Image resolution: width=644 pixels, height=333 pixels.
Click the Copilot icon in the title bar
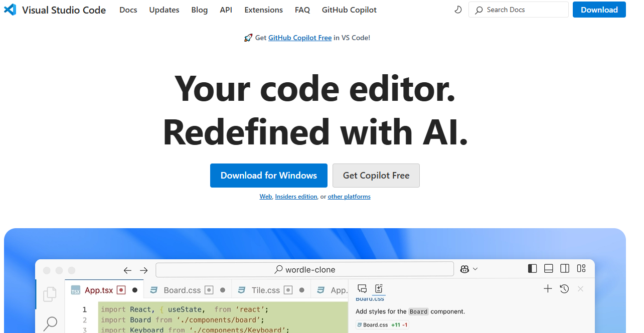coord(464,269)
